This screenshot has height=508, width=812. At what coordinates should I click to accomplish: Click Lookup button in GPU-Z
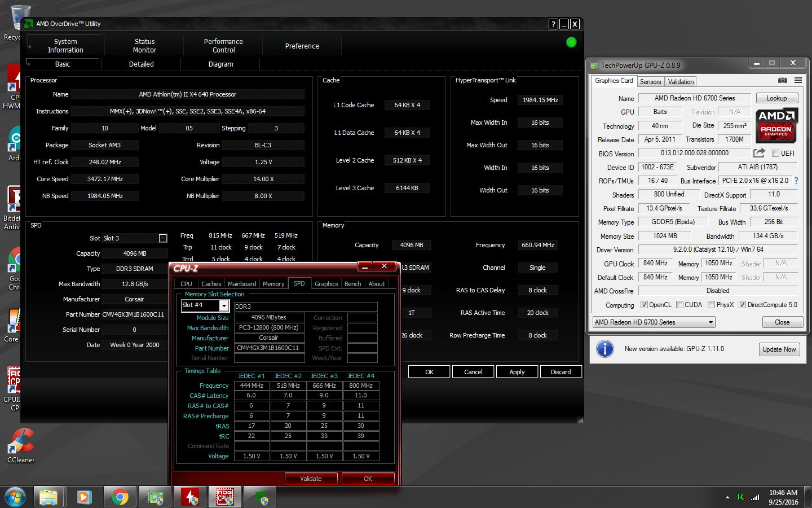(x=776, y=98)
